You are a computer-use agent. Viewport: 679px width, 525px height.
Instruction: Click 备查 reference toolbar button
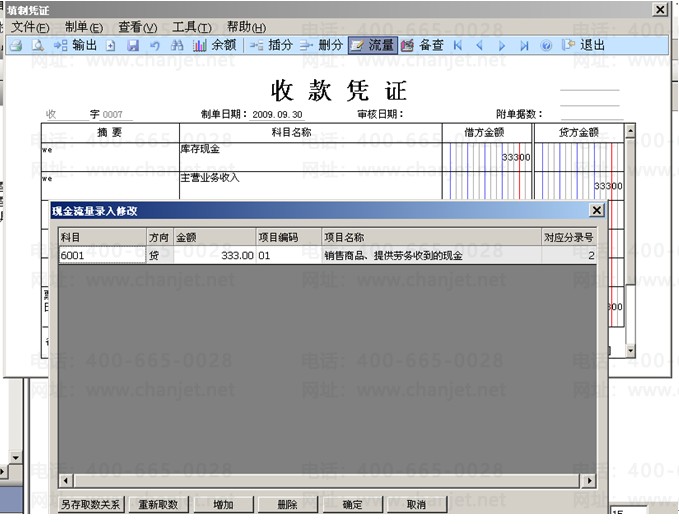pyautogui.click(x=422, y=45)
